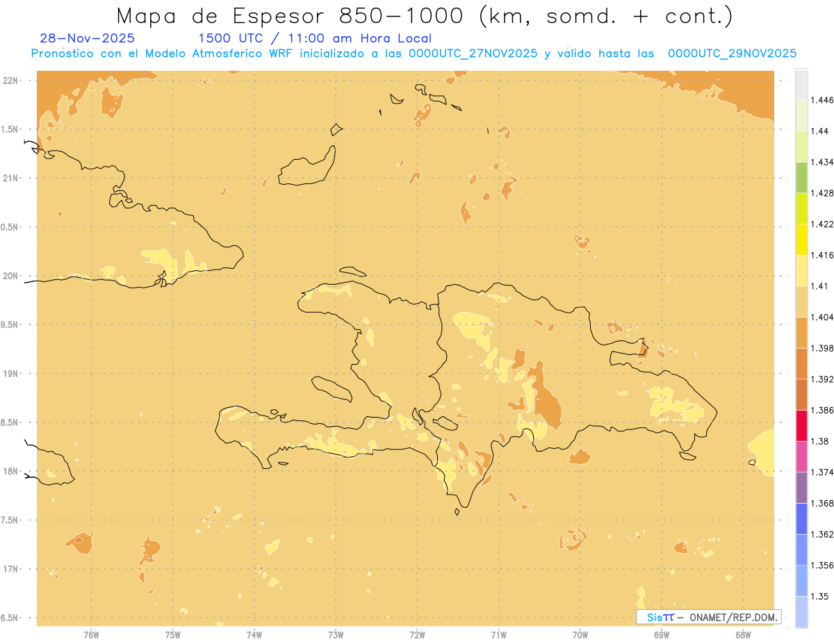Click the 'SisTT - ONAMET/REP.DOM.' credit box
Screen dimensions: 834x644
pos(709,617)
